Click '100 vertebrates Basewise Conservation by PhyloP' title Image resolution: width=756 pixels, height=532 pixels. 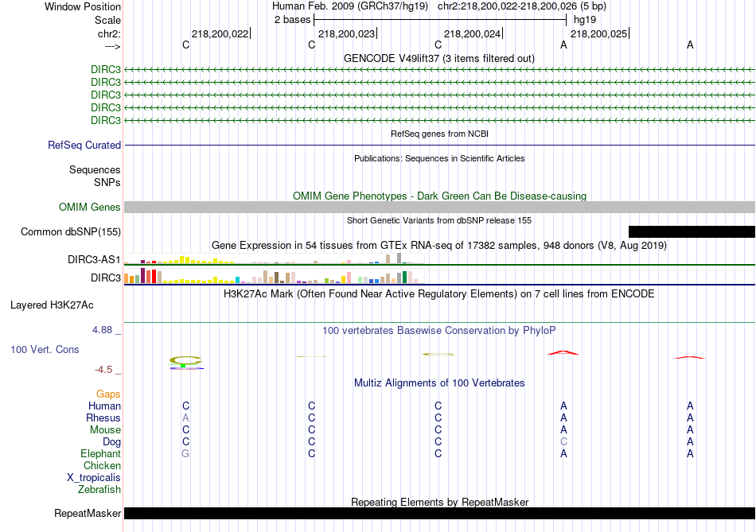[439, 331]
